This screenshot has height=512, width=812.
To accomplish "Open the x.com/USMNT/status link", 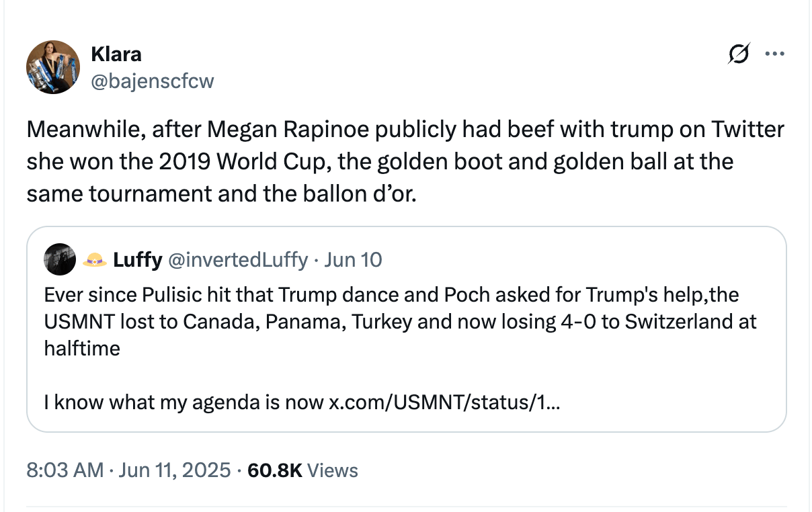I will click(x=444, y=403).
